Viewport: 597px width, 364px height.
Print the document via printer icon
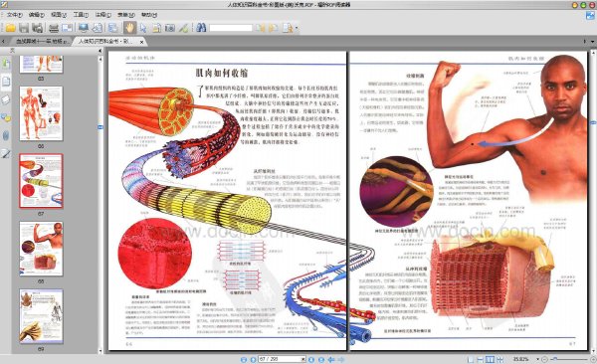coord(54,28)
